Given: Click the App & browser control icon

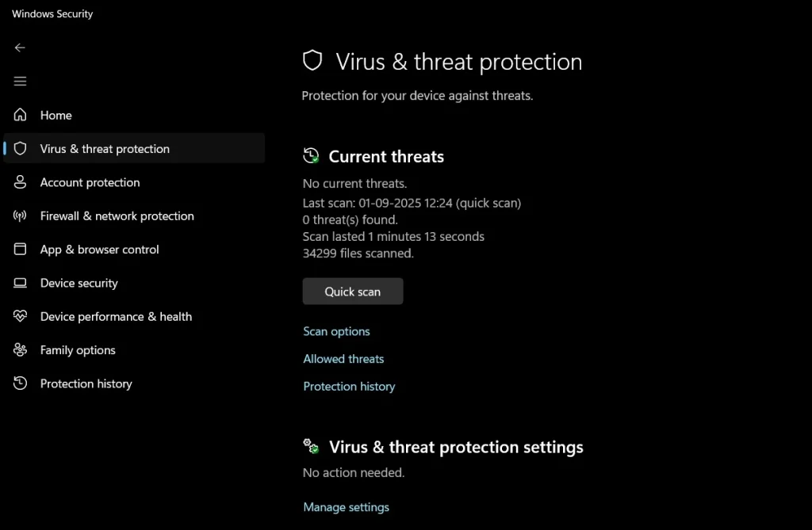Looking at the screenshot, I should pos(20,249).
